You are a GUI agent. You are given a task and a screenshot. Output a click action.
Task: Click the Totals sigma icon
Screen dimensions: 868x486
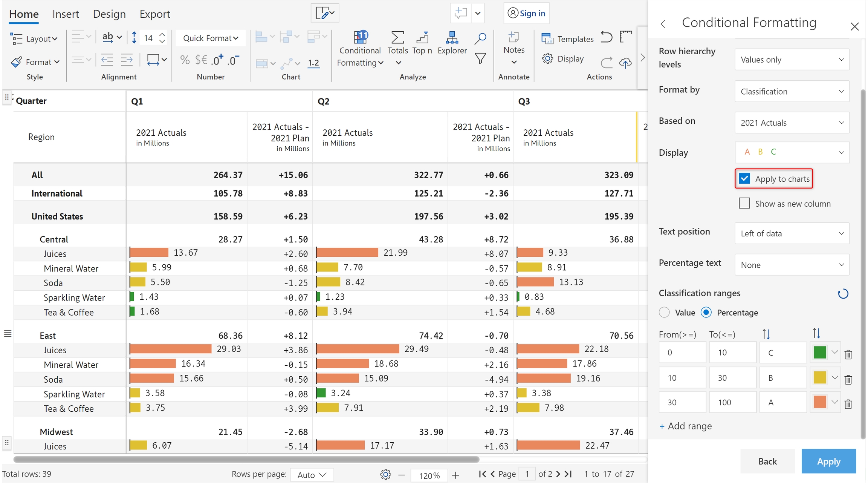click(397, 38)
